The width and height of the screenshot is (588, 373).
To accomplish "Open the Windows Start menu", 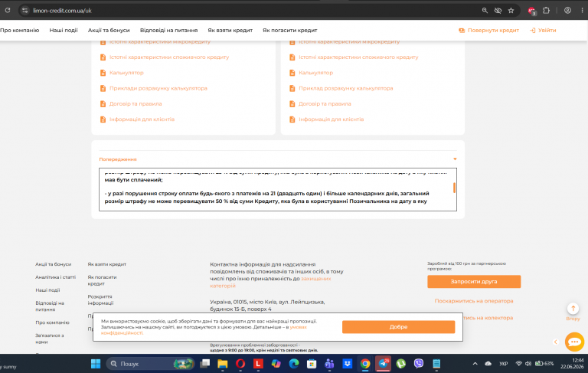I will point(96,364).
